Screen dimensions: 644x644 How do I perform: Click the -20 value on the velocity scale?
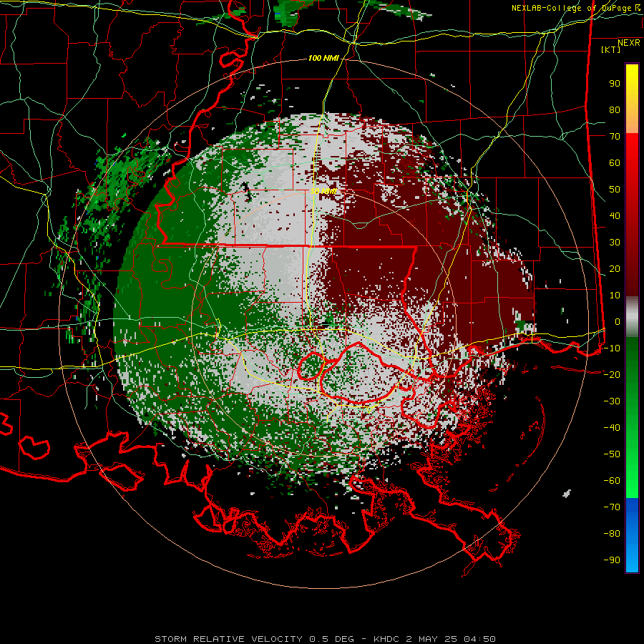click(612, 374)
